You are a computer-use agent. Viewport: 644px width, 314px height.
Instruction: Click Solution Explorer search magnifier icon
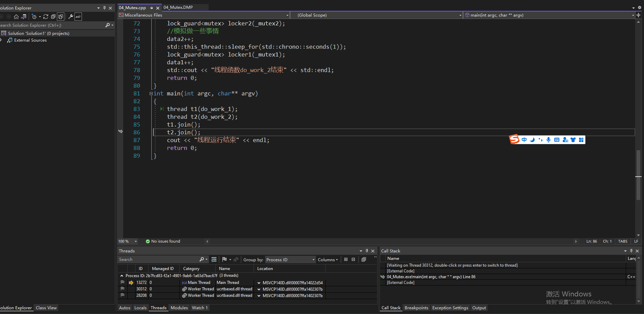click(108, 25)
